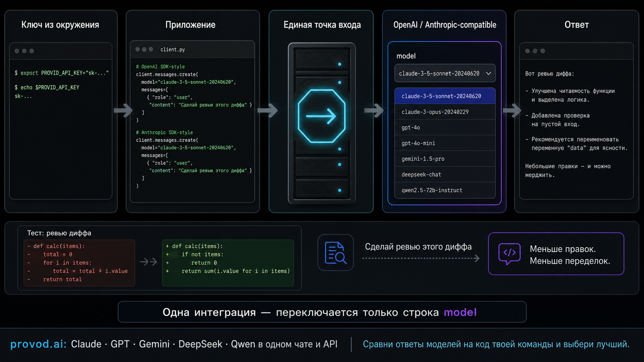The image size is (644, 362).
Task: Select gemini-1.5-pro in the model list
Action: pyautogui.click(x=445, y=159)
